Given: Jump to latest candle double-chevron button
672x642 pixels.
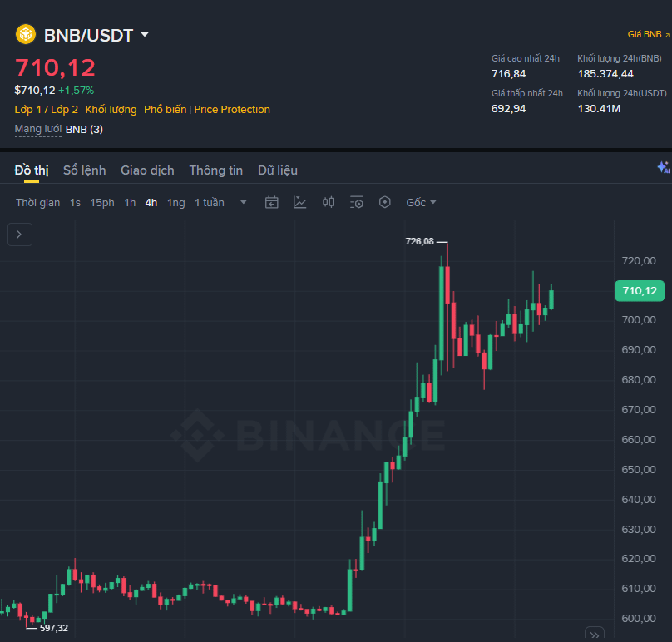Looking at the screenshot, I should coord(595,635).
